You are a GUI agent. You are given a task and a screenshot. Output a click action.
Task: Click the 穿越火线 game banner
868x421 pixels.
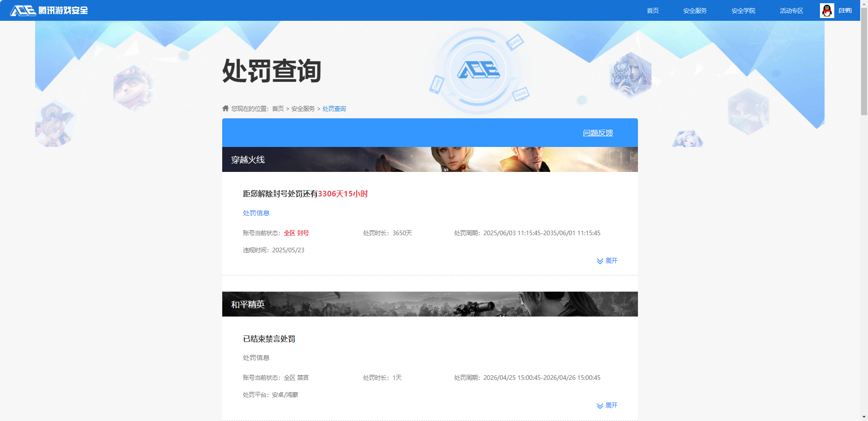click(x=430, y=159)
